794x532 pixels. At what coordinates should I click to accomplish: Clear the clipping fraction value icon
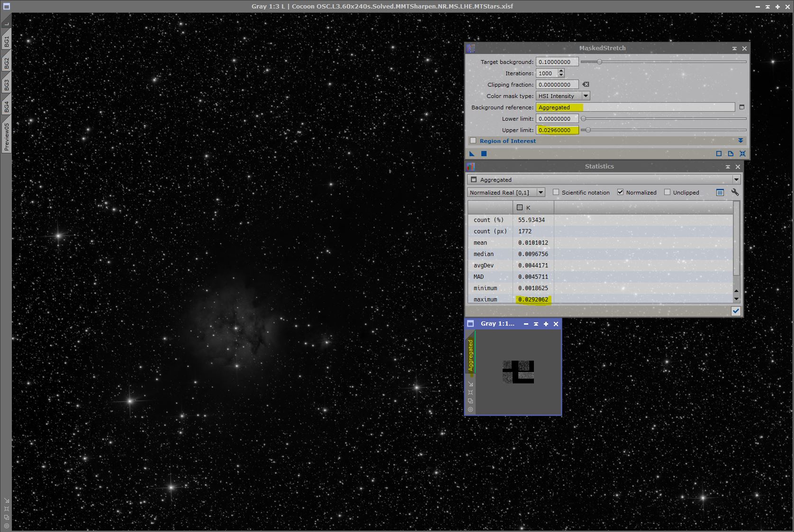point(586,85)
